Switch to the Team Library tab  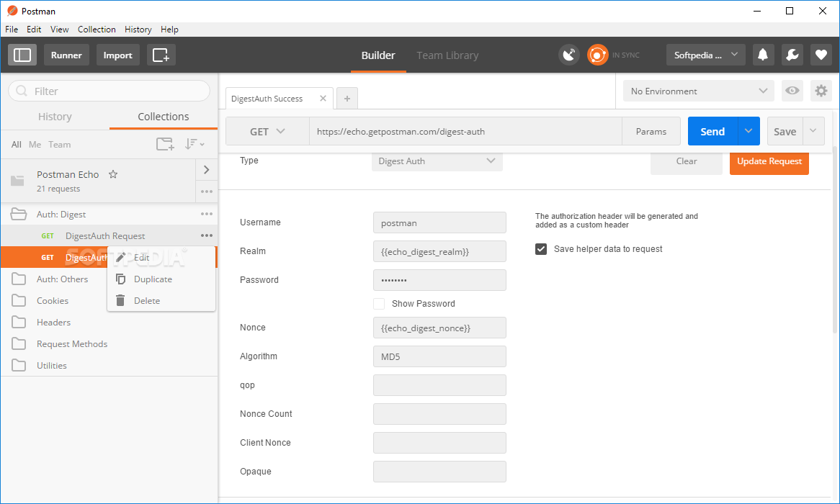(447, 55)
